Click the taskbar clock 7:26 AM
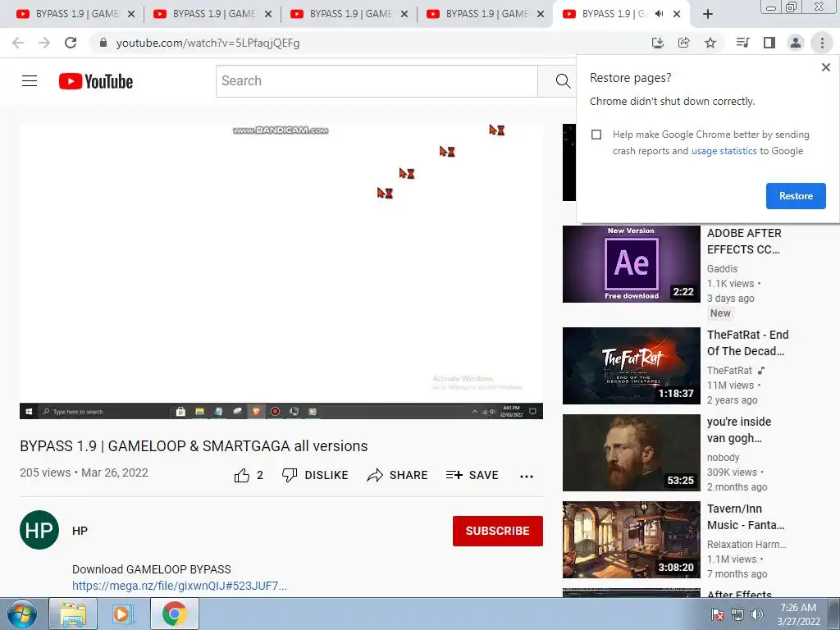The height and width of the screenshot is (630, 840). pos(798,614)
